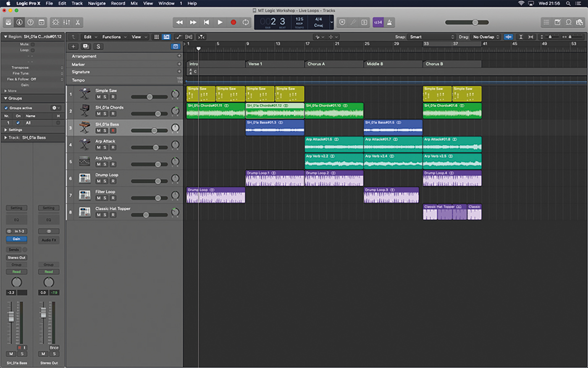The height and width of the screenshot is (368, 588).
Task: Open the Note Pad icon
Action: [558, 22]
